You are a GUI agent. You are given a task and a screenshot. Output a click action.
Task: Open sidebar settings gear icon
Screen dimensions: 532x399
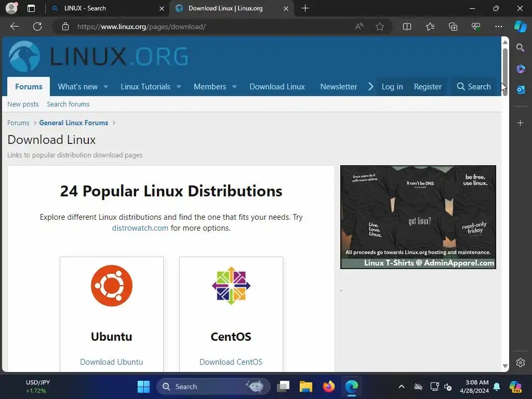pos(521,362)
